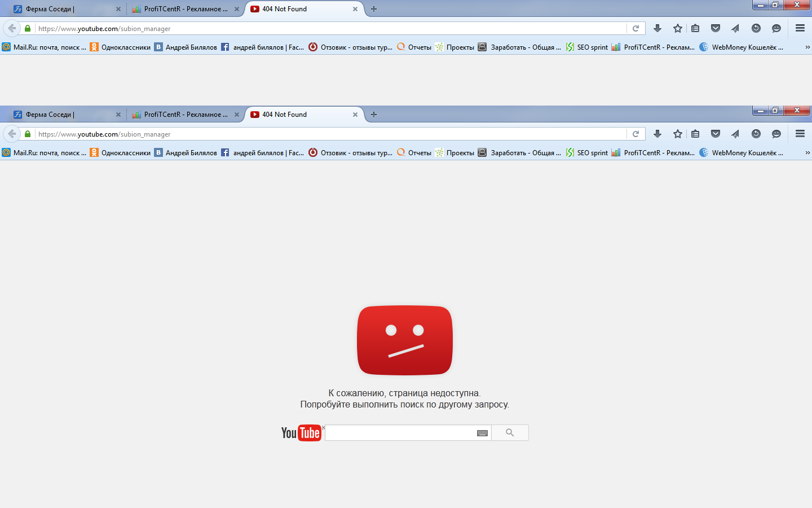
Task: Click the YouTube magnifier search button
Action: pyautogui.click(x=510, y=433)
